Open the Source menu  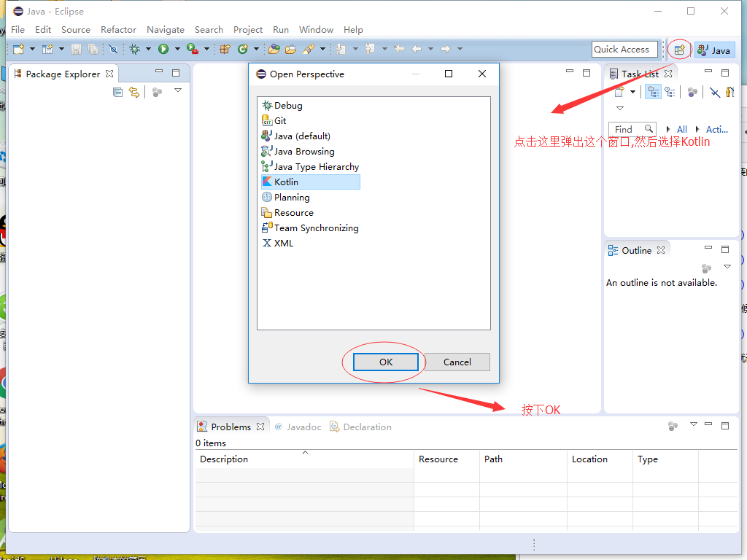(76, 29)
